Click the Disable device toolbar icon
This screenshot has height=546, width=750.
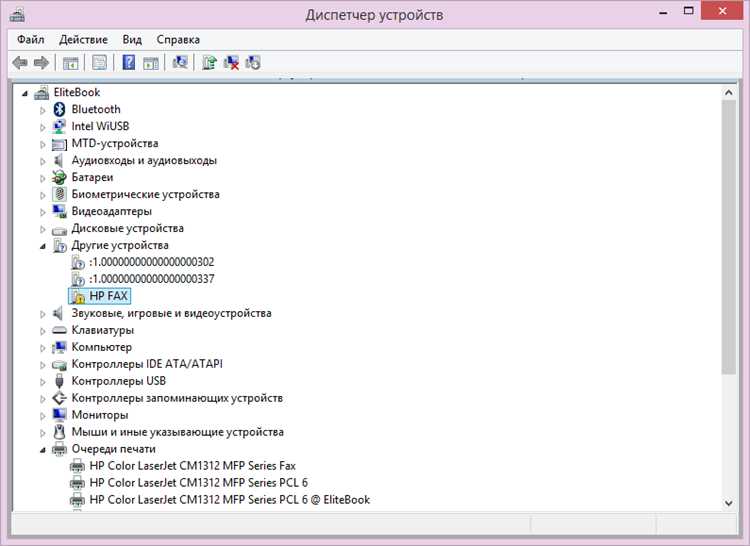pos(253,63)
